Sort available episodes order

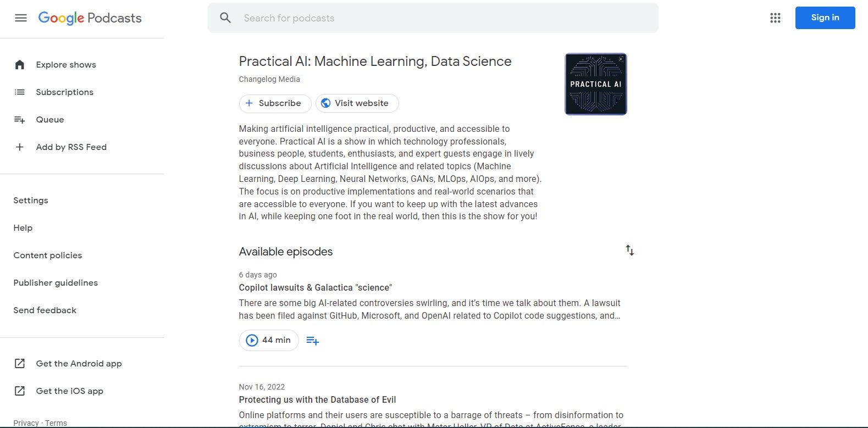pyautogui.click(x=629, y=251)
